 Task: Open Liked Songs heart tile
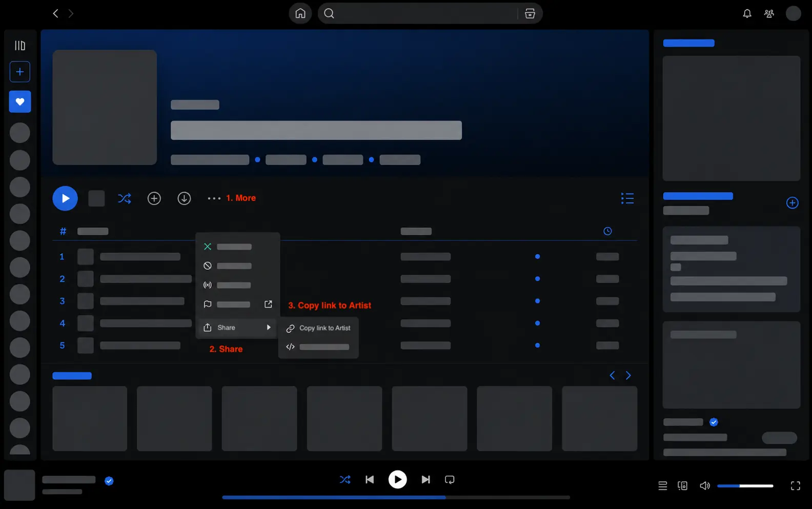[x=20, y=101]
